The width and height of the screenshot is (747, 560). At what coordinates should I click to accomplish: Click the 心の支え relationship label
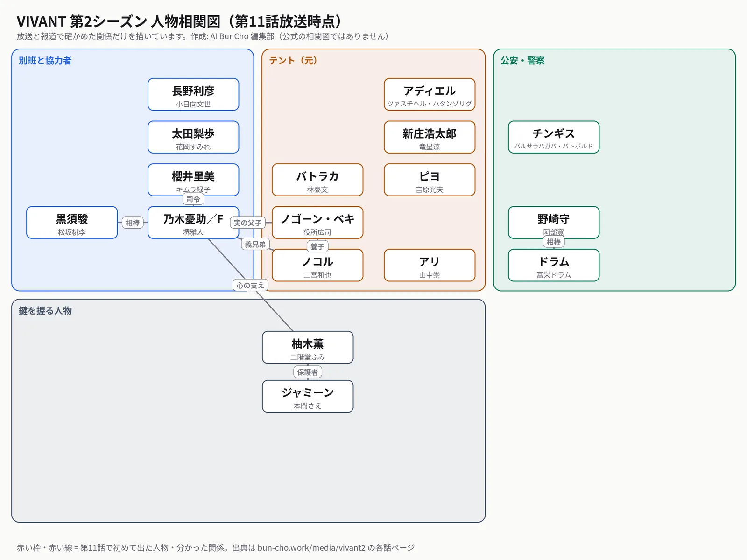(x=250, y=285)
